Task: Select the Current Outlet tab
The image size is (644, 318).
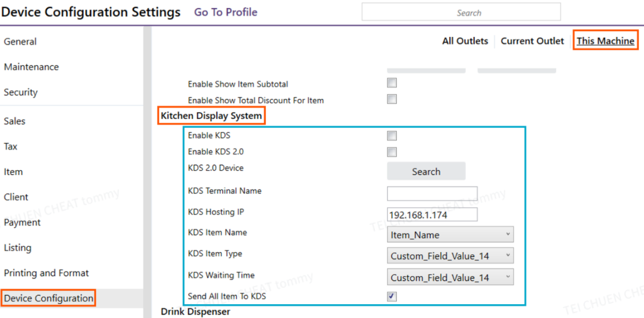Action: coord(532,41)
